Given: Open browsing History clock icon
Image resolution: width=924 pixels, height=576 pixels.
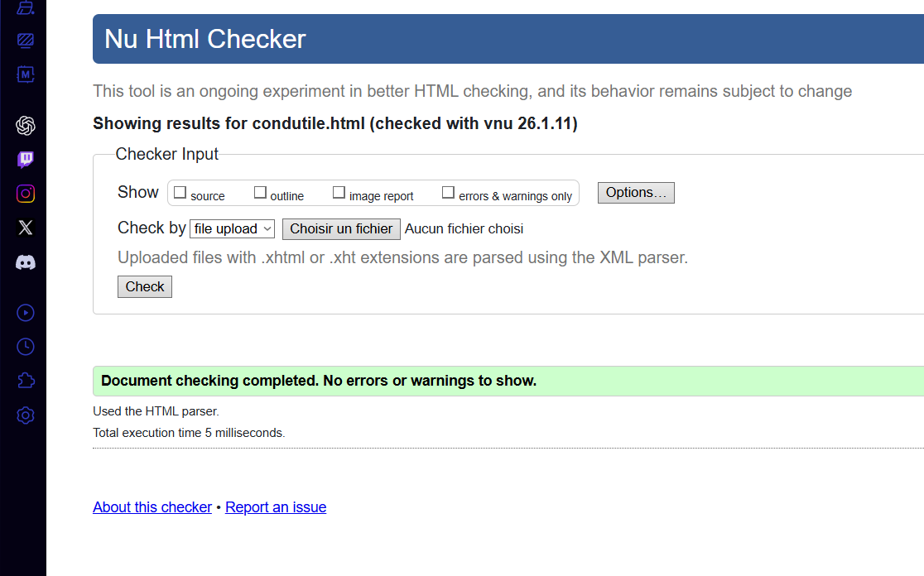Looking at the screenshot, I should (x=26, y=347).
